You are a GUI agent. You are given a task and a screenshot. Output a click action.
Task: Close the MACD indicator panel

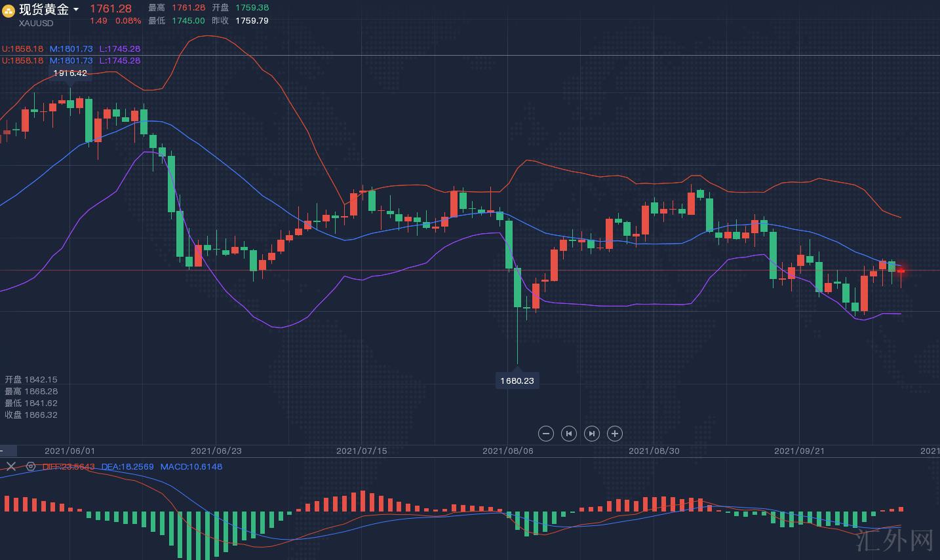tap(10, 466)
